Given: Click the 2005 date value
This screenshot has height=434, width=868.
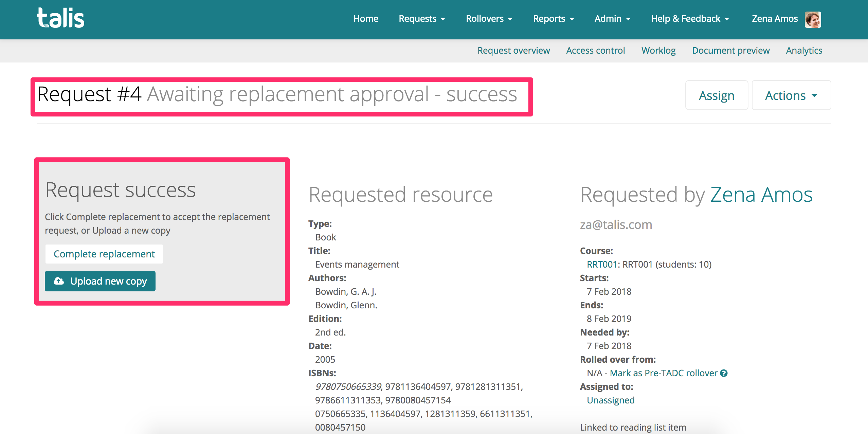Looking at the screenshot, I should pos(325,359).
